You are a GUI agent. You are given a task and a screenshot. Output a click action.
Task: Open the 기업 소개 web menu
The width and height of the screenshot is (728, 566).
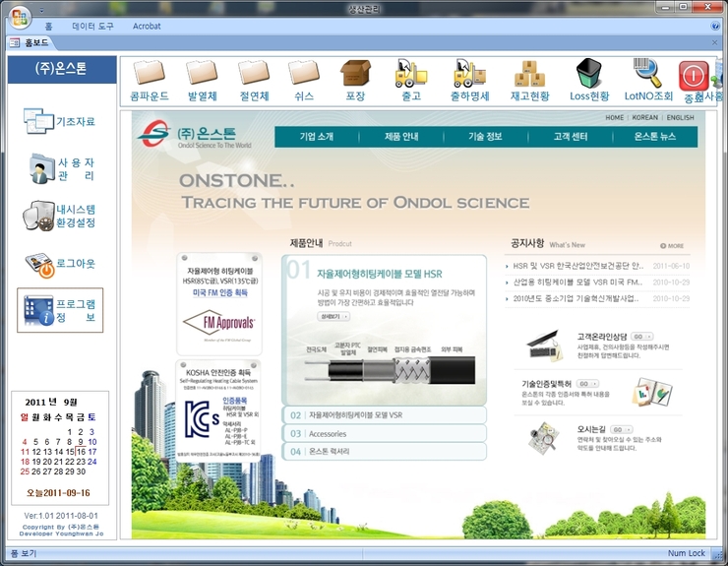317,137
